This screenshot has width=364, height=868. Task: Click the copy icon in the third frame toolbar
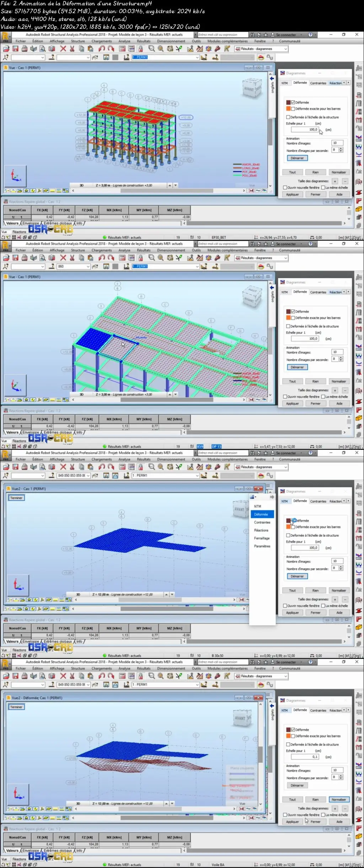point(81,467)
